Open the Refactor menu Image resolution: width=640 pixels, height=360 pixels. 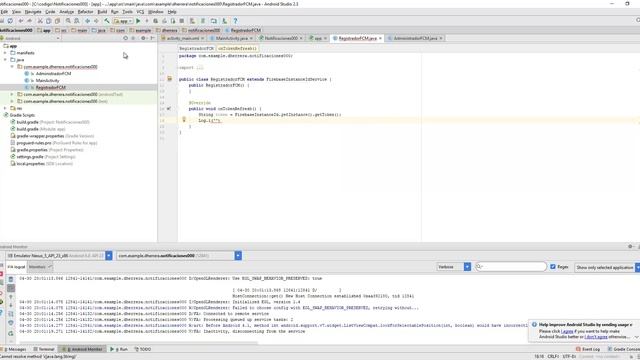(85, 12)
